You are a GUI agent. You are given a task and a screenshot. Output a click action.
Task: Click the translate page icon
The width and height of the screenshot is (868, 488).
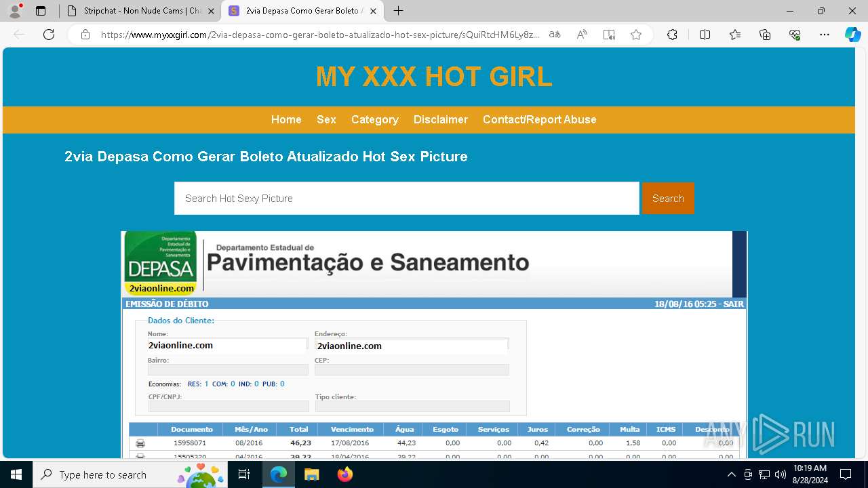coord(555,35)
